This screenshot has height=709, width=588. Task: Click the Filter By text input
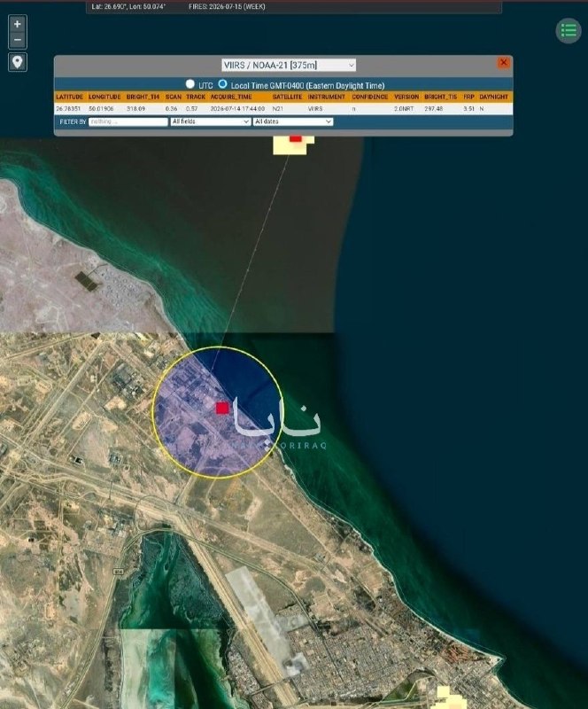[128, 121]
